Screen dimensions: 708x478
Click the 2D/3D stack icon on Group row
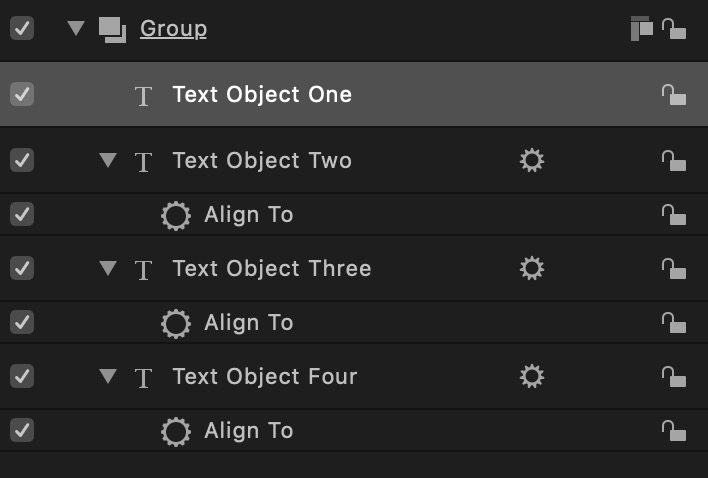coord(641,29)
